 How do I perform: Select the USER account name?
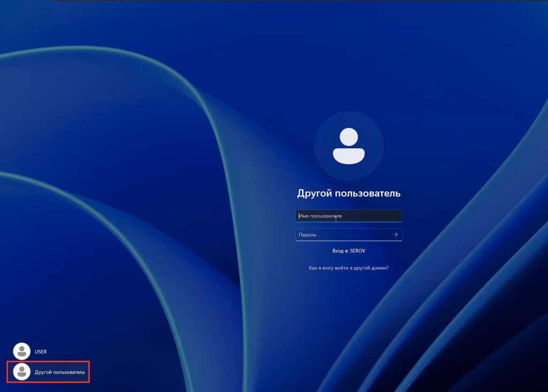tap(41, 351)
